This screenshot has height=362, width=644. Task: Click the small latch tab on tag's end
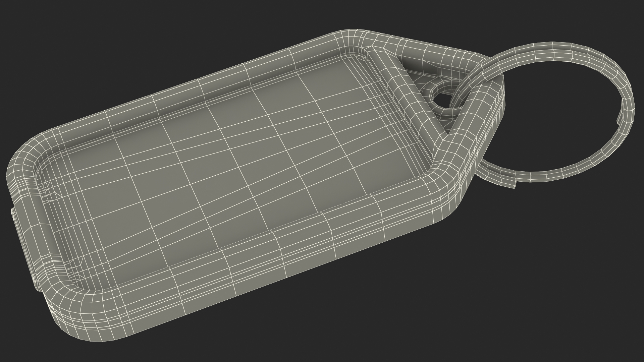[x=24, y=250]
